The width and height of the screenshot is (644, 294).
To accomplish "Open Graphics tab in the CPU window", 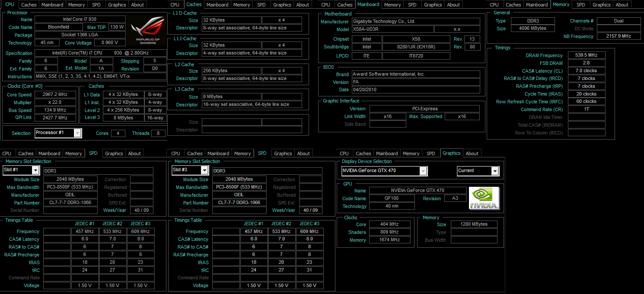I will (117, 5).
